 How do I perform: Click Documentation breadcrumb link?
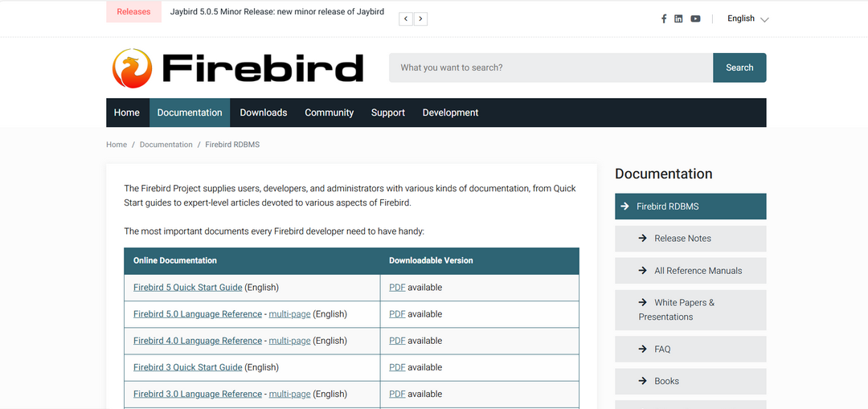[x=166, y=145]
